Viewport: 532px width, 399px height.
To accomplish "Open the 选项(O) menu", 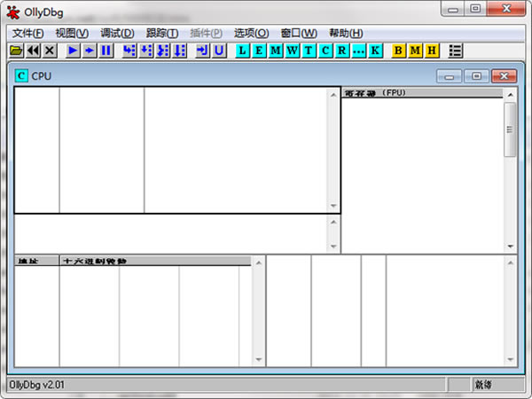I will (x=252, y=33).
